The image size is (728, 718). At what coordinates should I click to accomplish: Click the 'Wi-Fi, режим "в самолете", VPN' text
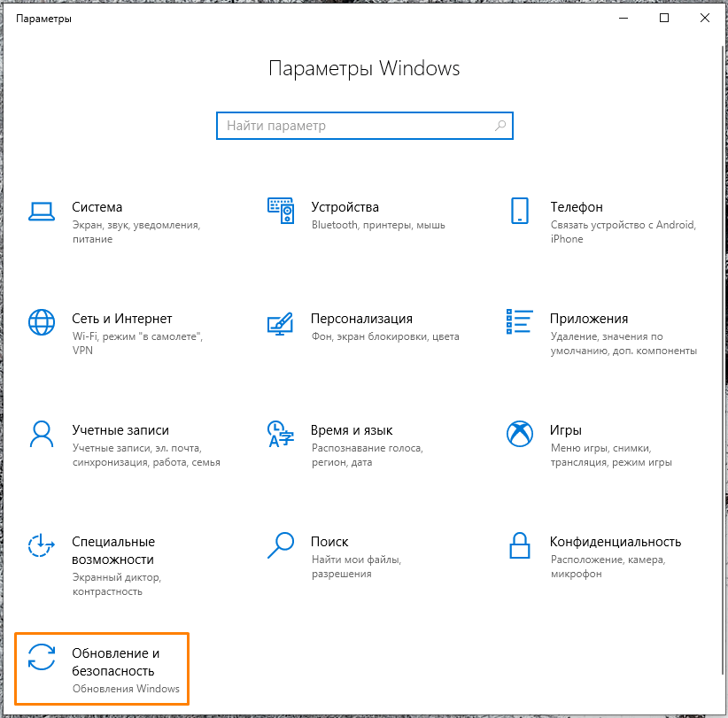click(x=137, y=344)
